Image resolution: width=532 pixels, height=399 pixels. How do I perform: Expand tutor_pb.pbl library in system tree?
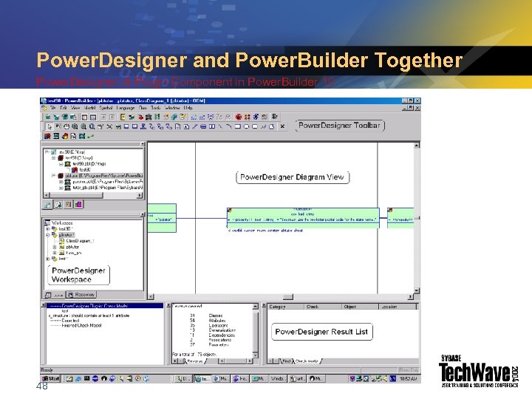(x=61, y=188)
